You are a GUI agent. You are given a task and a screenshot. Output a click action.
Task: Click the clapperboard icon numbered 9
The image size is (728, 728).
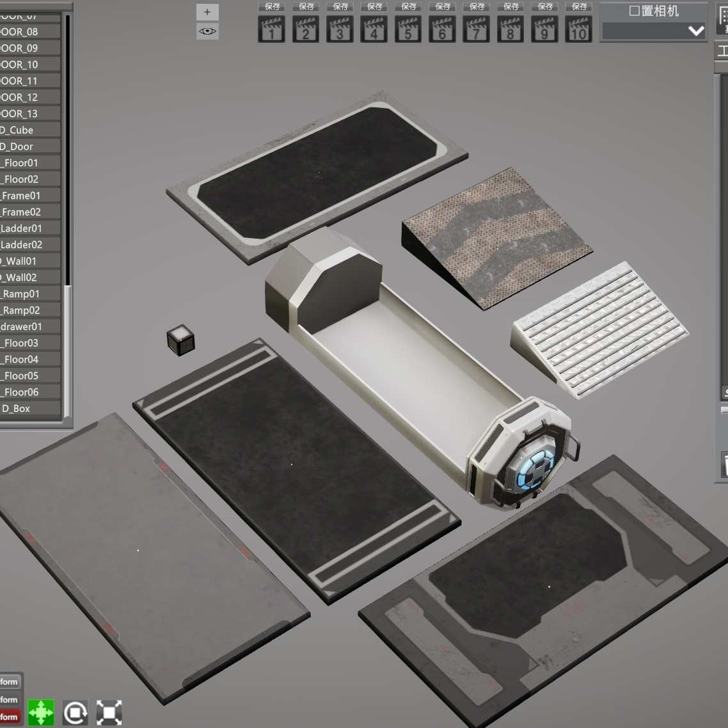click(544, 29)
